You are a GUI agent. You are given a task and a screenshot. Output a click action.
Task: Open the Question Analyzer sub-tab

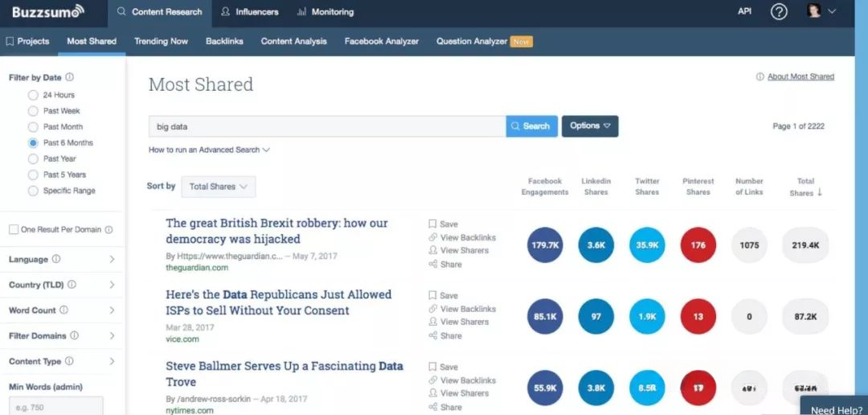472,41
